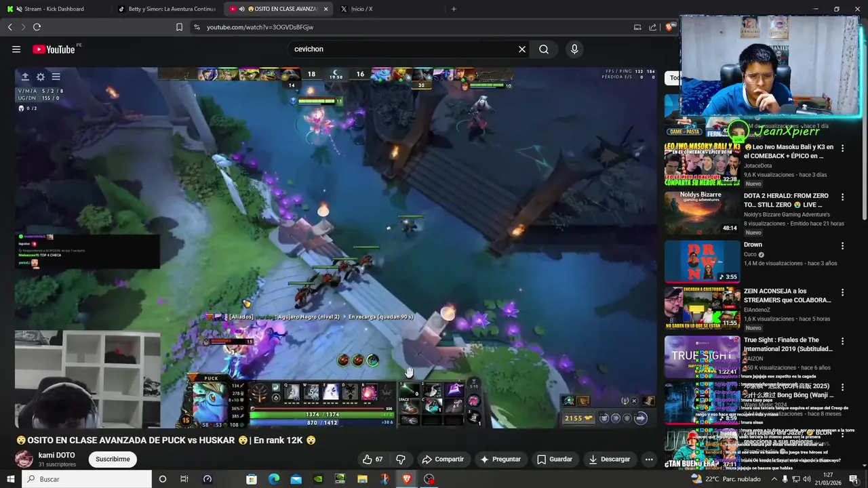Open Task View on taskbar
This screenshot has height=488, width=868.
(184, 479)
